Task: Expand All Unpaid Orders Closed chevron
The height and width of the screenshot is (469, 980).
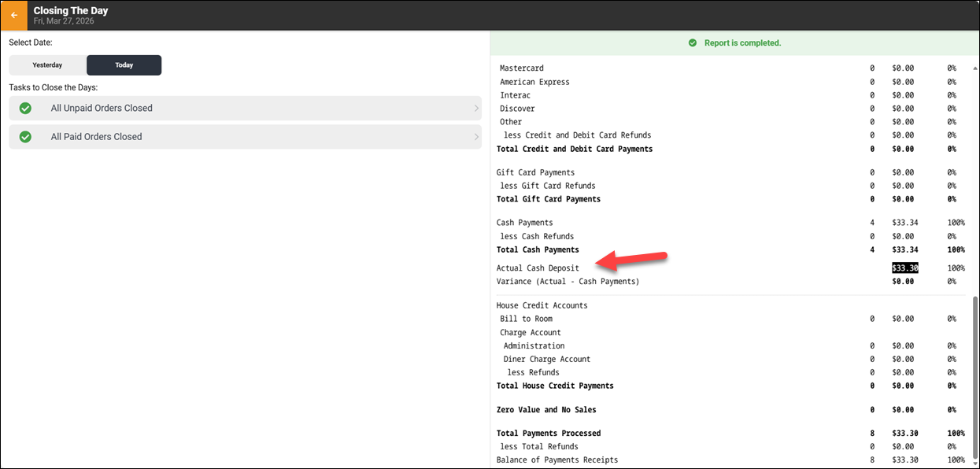Action: click(476, 109)
